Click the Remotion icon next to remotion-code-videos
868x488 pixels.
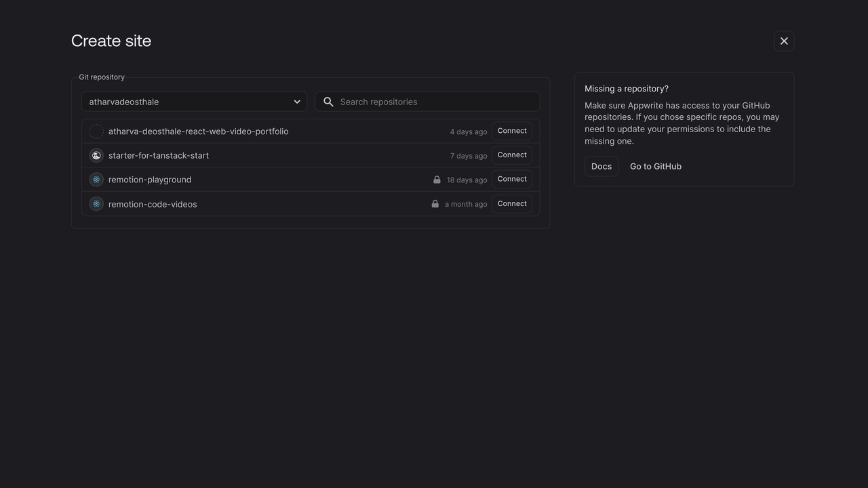click(96, 203)
